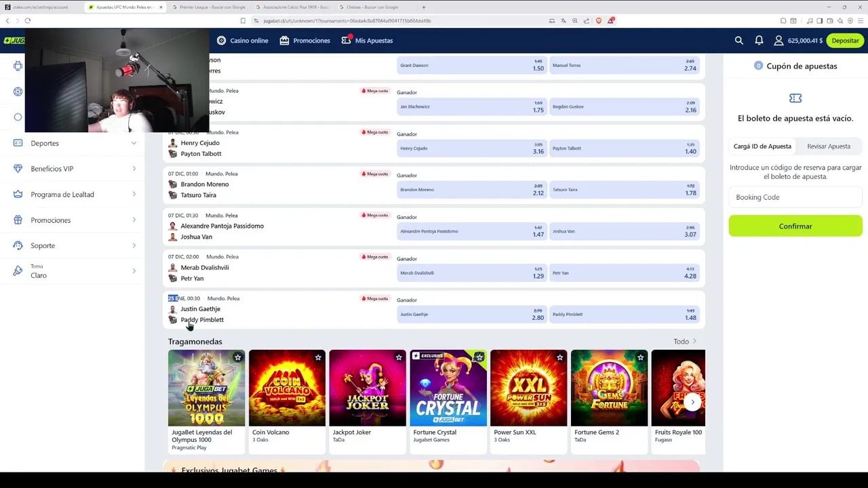
Task: Favorite the Fortune Crystal game
Action: point(479,357)
